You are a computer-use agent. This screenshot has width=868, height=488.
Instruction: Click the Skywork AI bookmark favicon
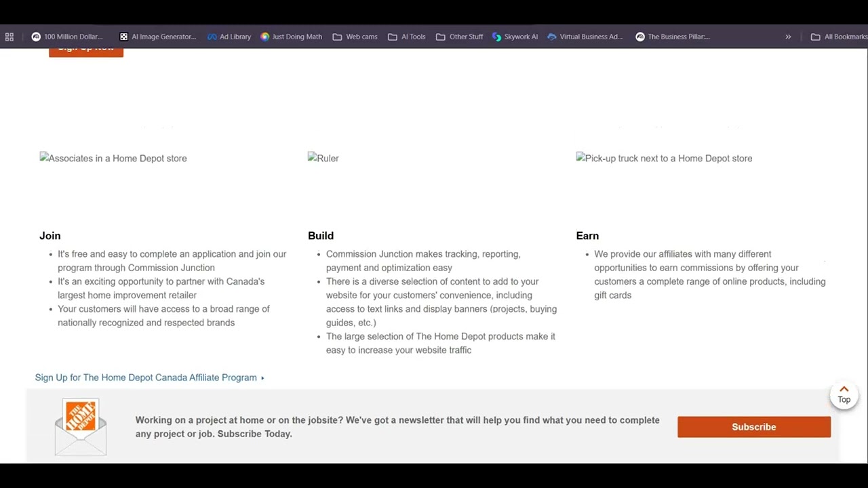click(x=497, y=37)
